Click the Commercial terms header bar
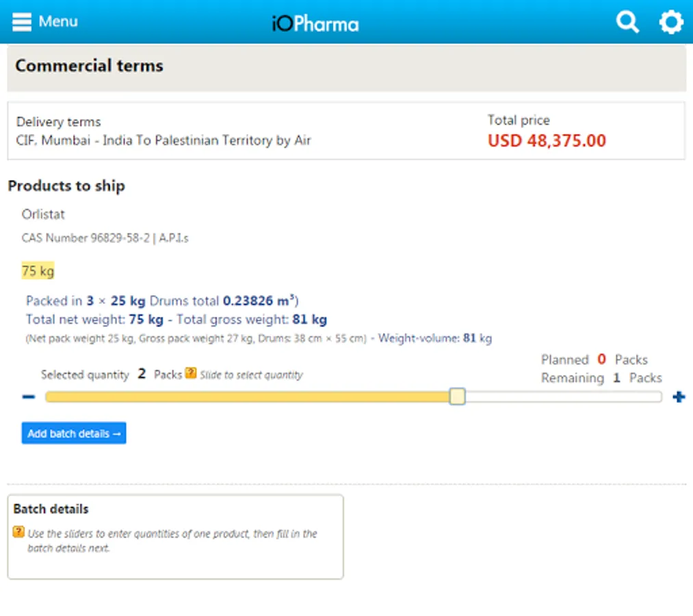 coord(346,67)
